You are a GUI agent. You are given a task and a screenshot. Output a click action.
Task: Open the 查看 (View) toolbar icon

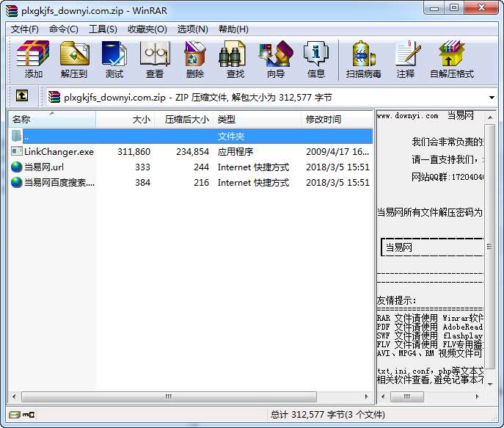coord(155,59)
